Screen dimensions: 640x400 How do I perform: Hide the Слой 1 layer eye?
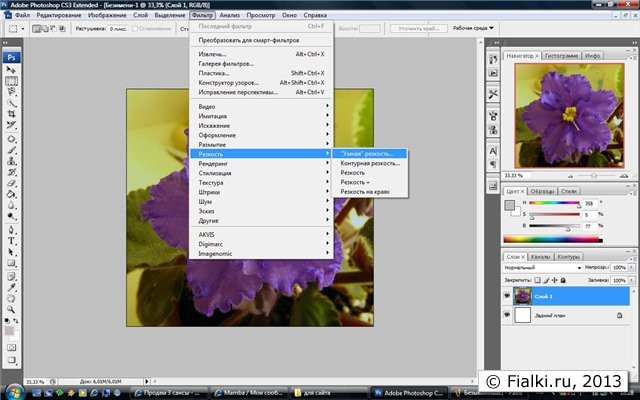point(507,296)
